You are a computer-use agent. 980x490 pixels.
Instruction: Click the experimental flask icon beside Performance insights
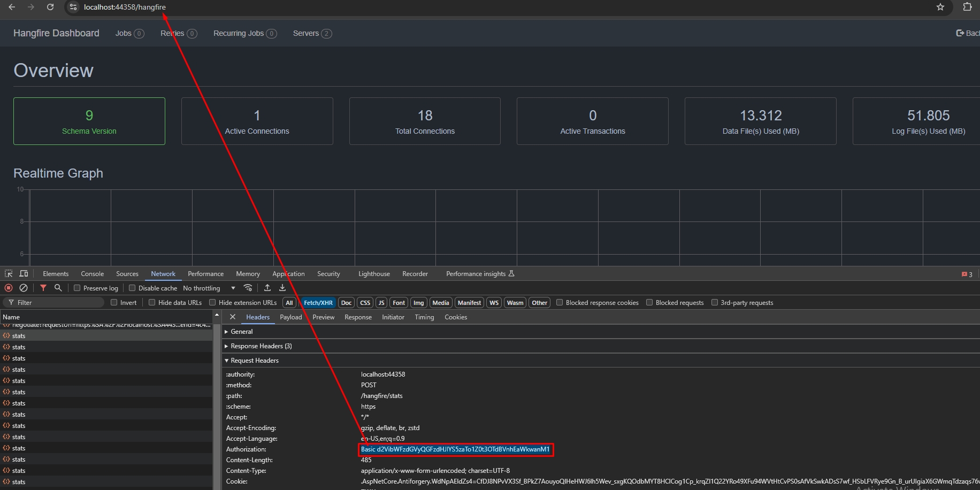[511, 273]
